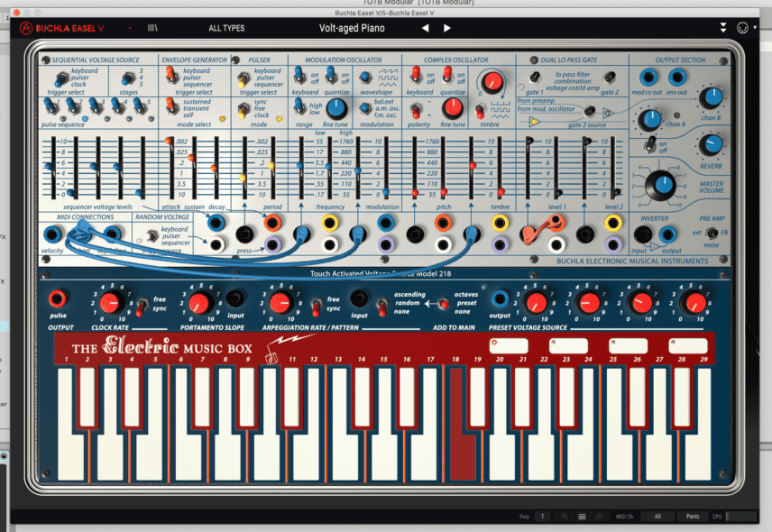Click the Portamento Slope knob

click(200, 303)
